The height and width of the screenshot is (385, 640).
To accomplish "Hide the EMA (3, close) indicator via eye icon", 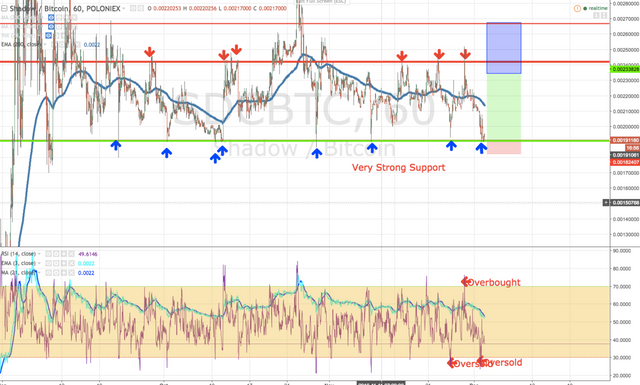I will (48, 263).
